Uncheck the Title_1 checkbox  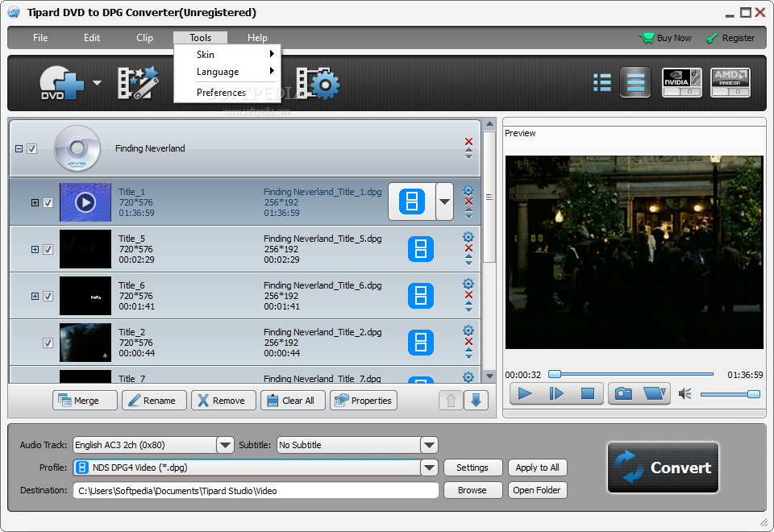click(x=48, y=203)
